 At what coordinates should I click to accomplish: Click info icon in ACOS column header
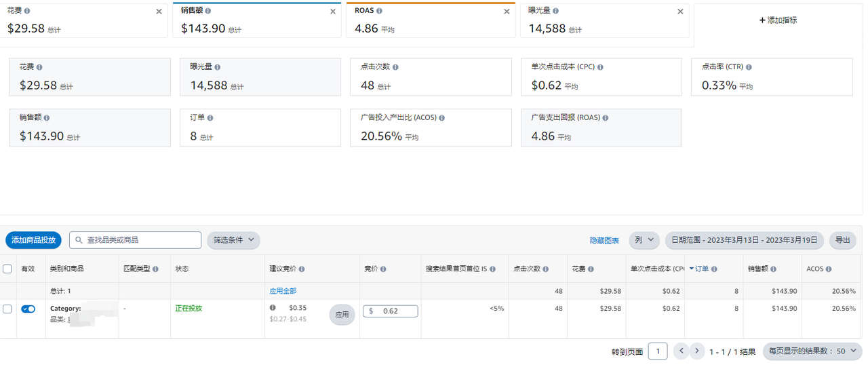coord(829,269)
